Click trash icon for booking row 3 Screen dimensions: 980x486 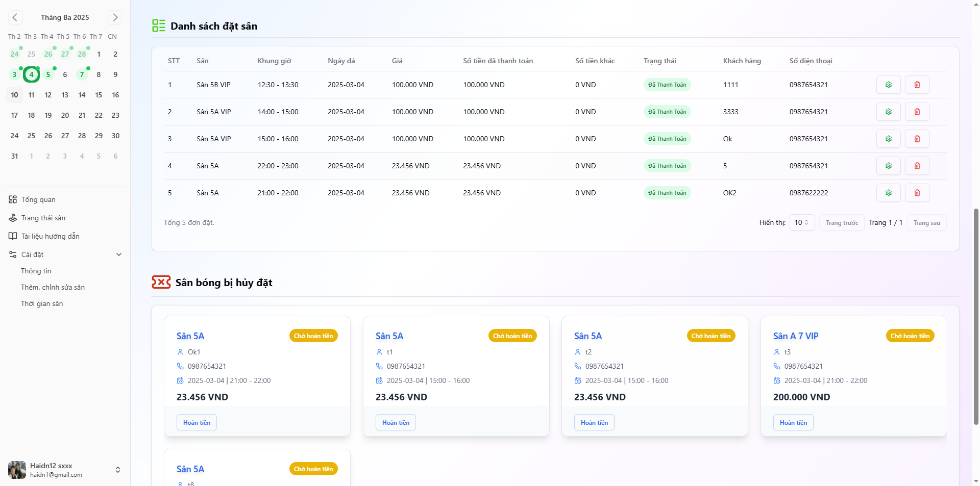(917, 139)
